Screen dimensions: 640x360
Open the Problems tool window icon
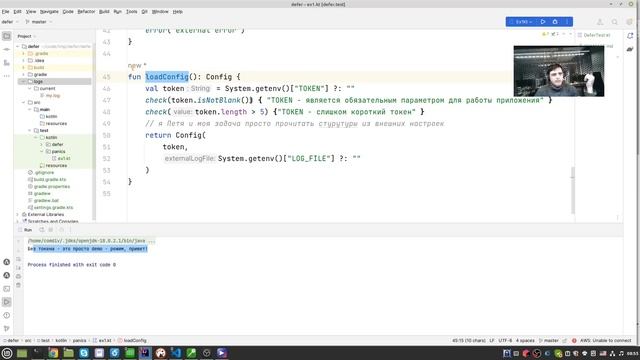(x=7, y=315)
